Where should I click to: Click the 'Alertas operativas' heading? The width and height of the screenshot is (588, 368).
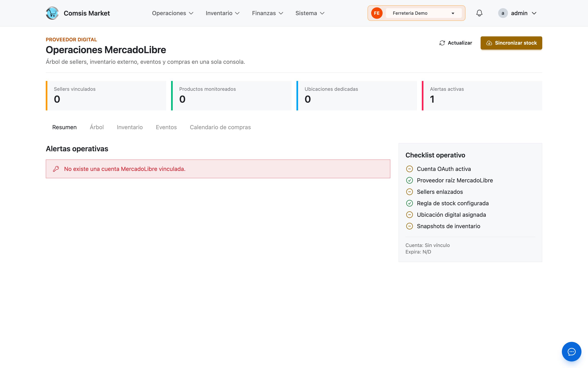[77, 149]
